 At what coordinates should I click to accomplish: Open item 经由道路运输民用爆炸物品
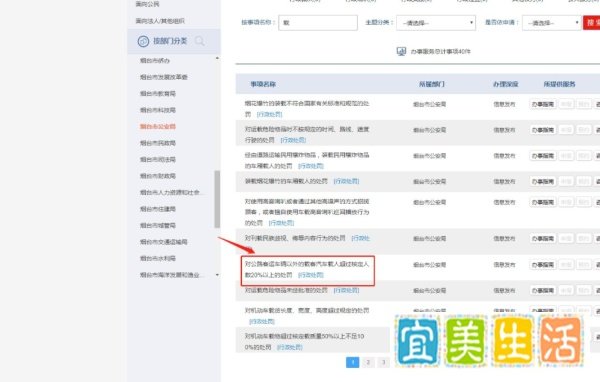[x=307, y=160]
